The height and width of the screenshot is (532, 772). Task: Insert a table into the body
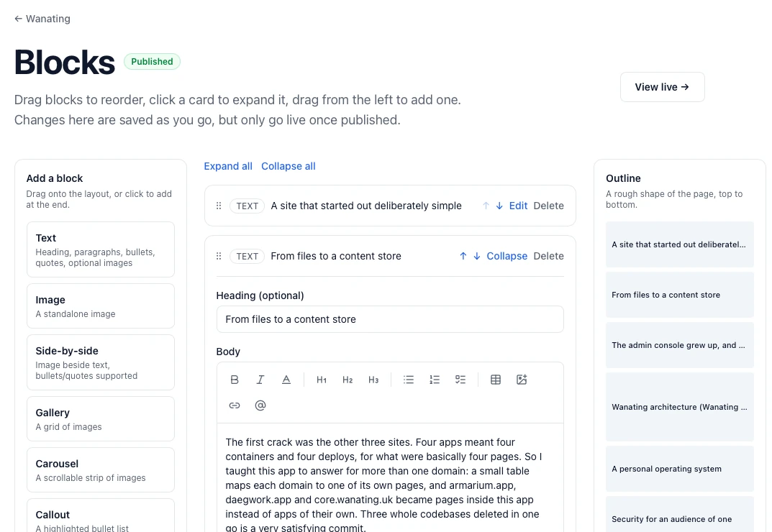496,380
